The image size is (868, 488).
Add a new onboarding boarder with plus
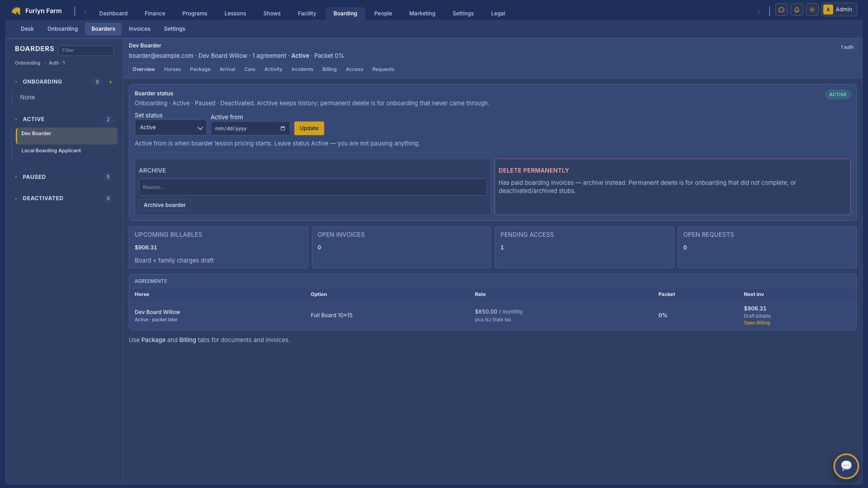tap(110, 82)
